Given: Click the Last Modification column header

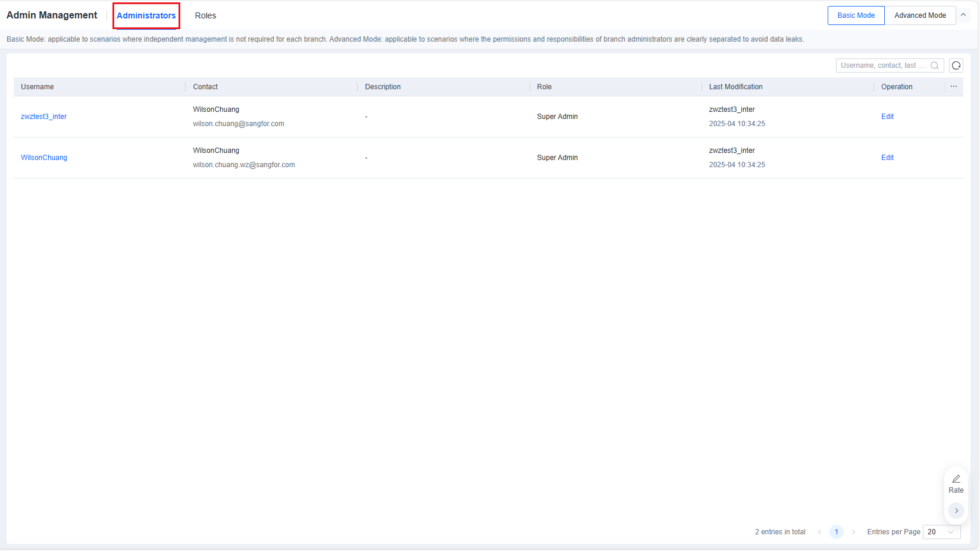Looking at the screenshot, I should pos(735,87).
